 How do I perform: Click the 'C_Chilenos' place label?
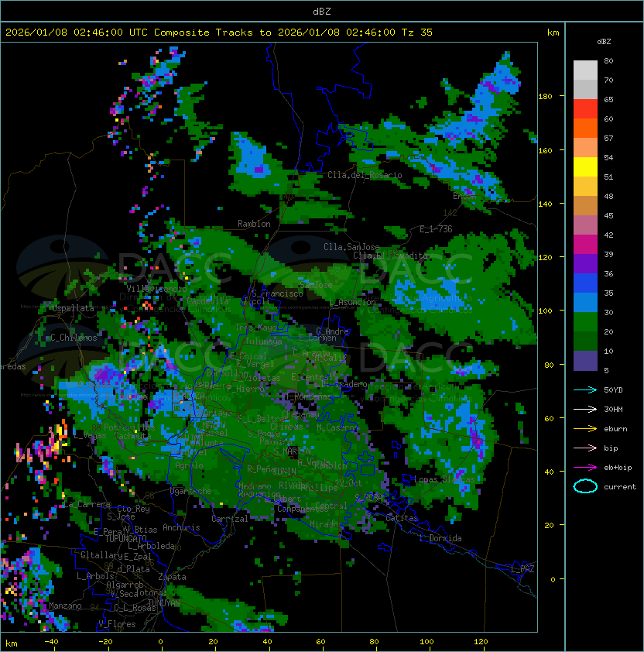(x=74, y=338)
